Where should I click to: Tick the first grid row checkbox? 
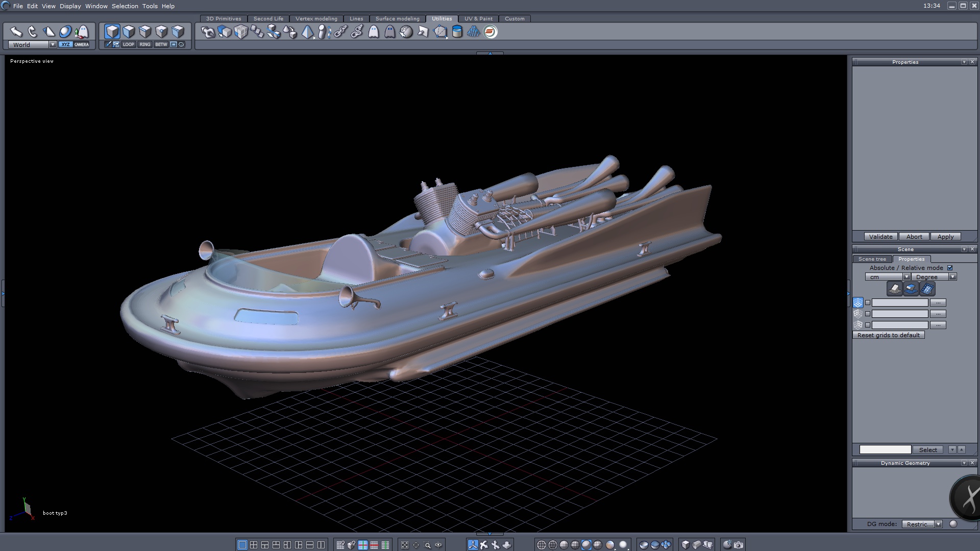868,303
